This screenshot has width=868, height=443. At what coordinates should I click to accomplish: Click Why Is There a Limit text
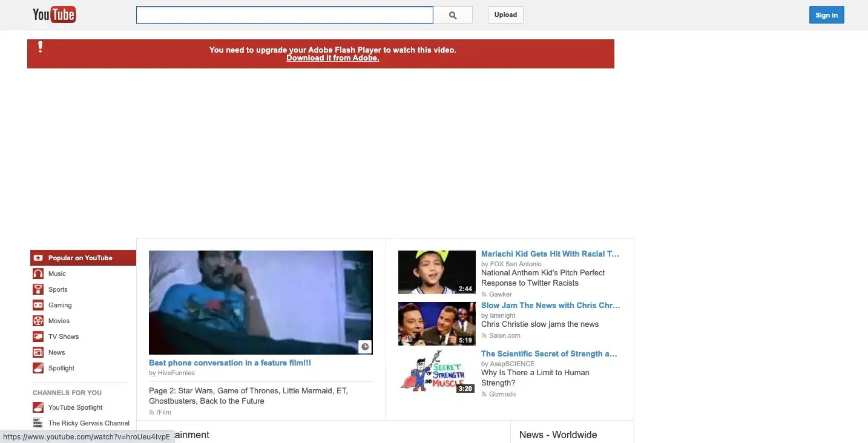click(535, 378)
